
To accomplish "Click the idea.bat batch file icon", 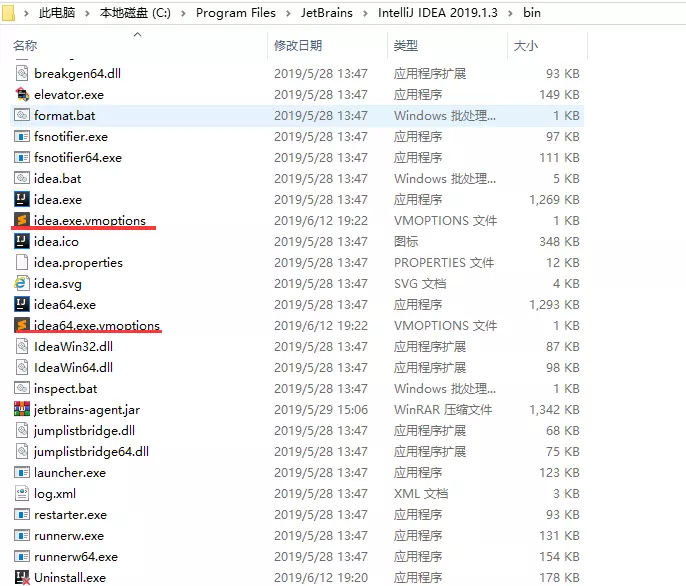I will [x=22, y=178].
